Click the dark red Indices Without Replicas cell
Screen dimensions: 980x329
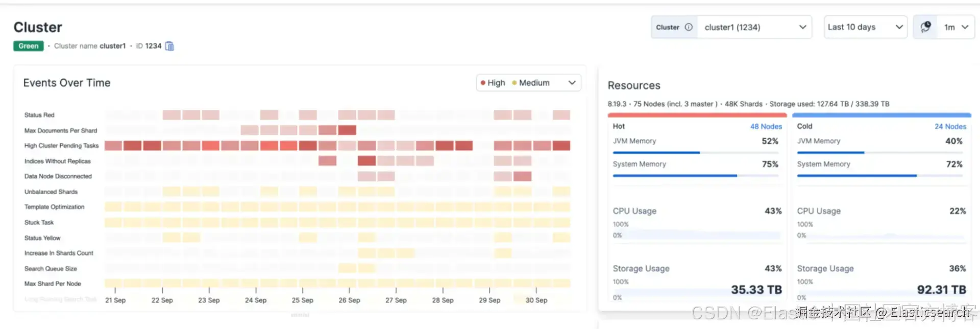pyautogui.click(x=366, y=161)
